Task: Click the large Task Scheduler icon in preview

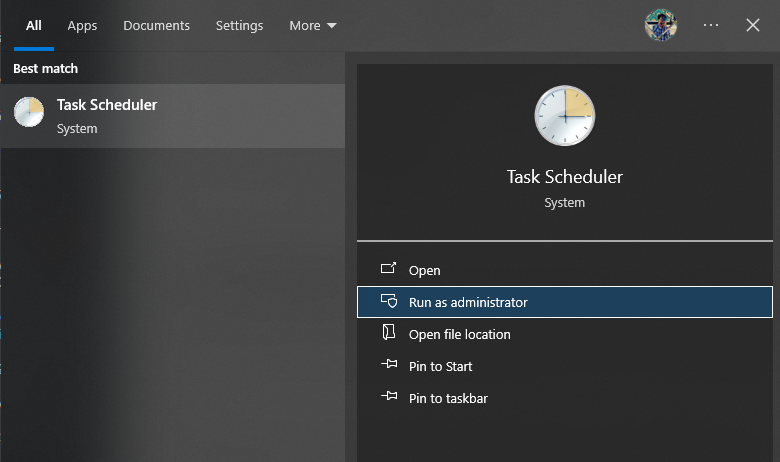Action: pyautogui.click(x=565, y=116)
